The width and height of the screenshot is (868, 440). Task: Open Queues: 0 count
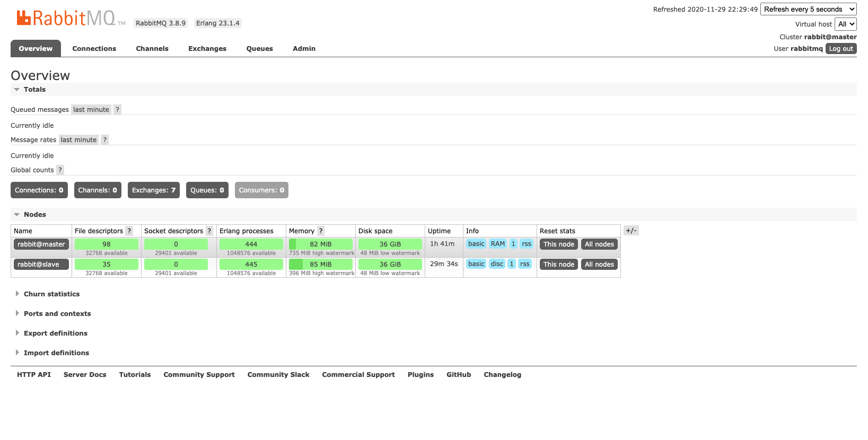[x=207, y=190]
